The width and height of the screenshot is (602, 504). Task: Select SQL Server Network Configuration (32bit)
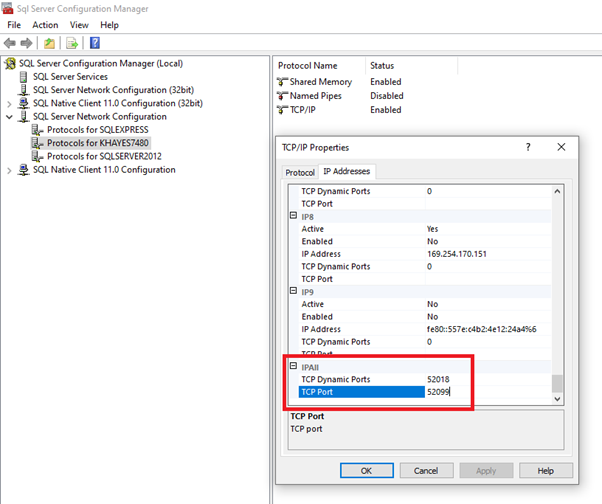pos(113,90)
